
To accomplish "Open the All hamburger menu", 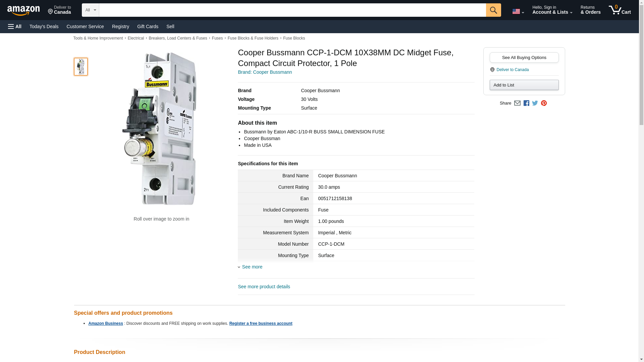I will [15, 26].
